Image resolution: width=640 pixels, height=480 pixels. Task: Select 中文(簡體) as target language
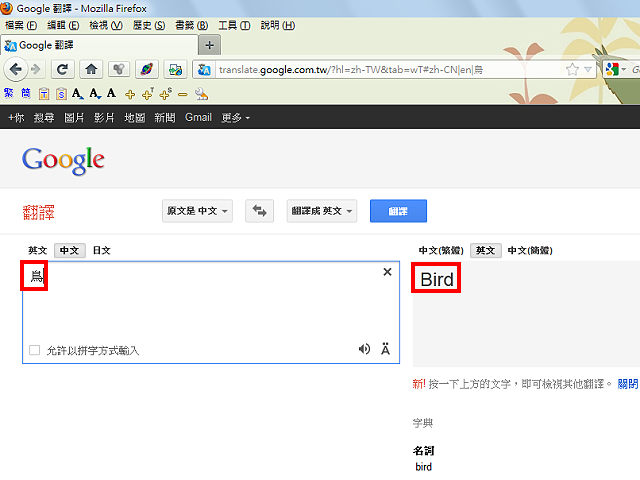pos(530,250)
